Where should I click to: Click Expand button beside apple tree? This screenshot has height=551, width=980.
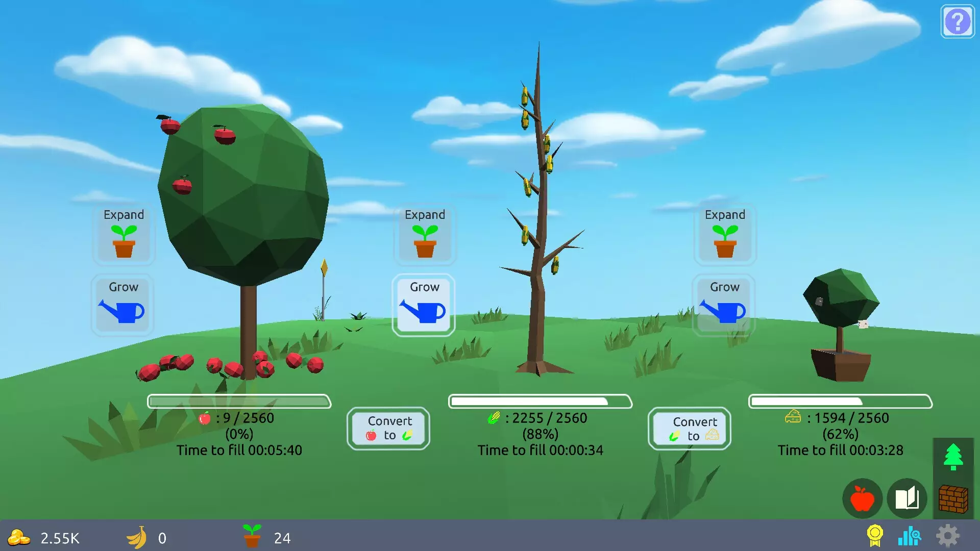pos(124,234)
